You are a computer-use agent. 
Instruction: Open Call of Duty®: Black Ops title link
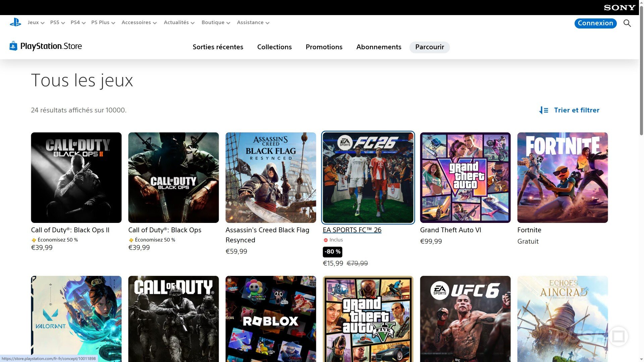click(x=165, y=230)
